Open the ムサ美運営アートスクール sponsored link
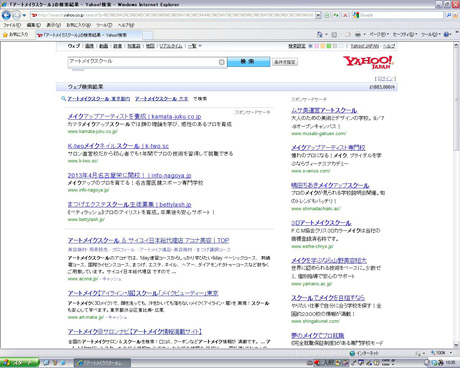Image resolution: width=460 pixels, height=368 pixels. click(x=324, y=110)
